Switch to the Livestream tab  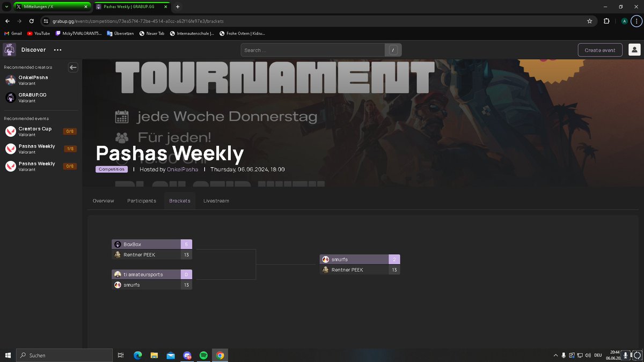[216, 201]
